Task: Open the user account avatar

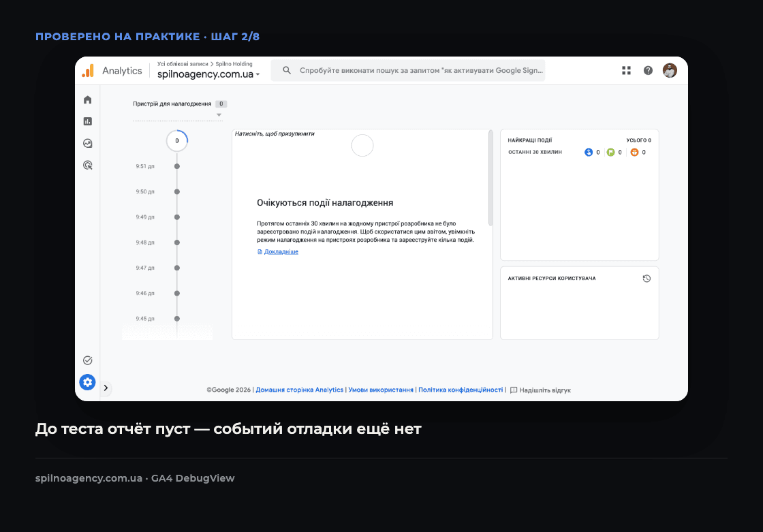Action: (670, 71)
